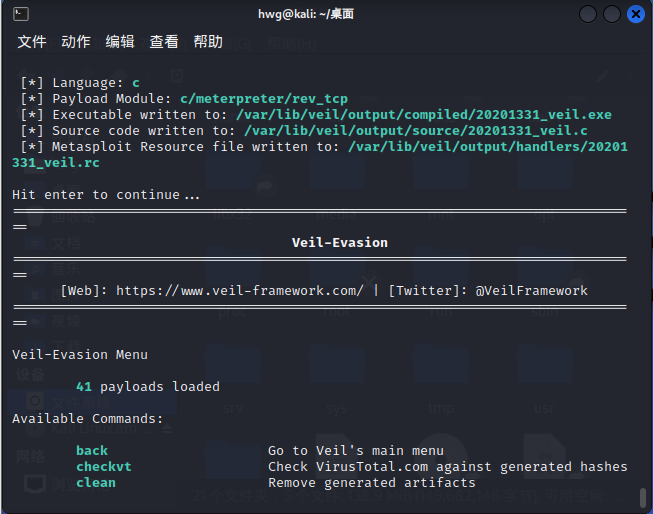Click the 'Language: c' line
The width and height of the screenshot is (653, 514).
[x=80, y=83]
